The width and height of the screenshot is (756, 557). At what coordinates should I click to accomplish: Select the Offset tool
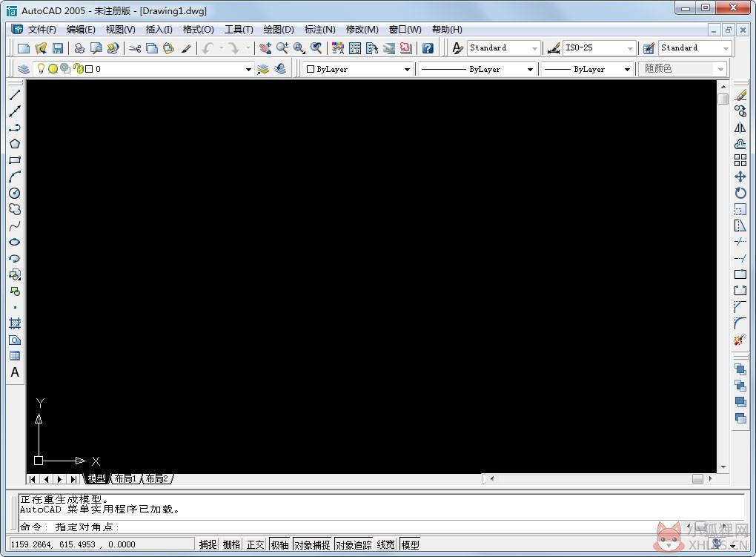(740, 144)
